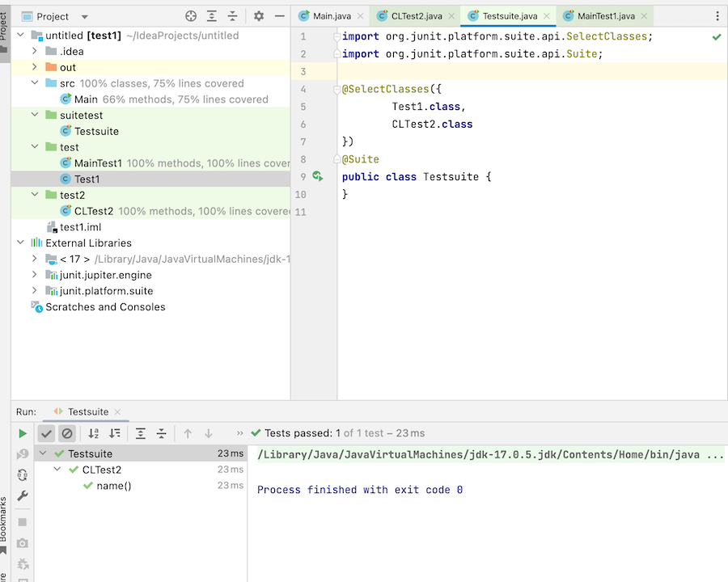Viewport: 728px width, 582px height.
Task: Close the CLTest2.java tab
Action: coord(451,16)
